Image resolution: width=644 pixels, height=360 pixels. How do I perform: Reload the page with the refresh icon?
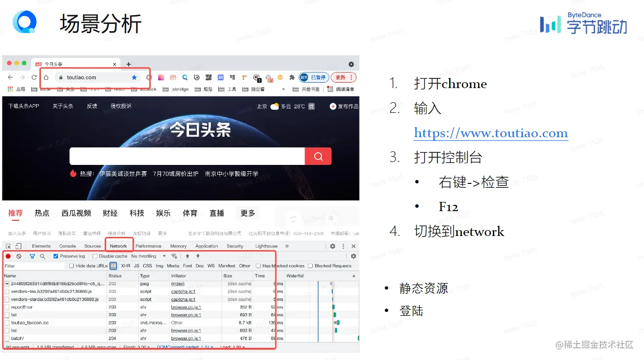[x=34, y=77]
